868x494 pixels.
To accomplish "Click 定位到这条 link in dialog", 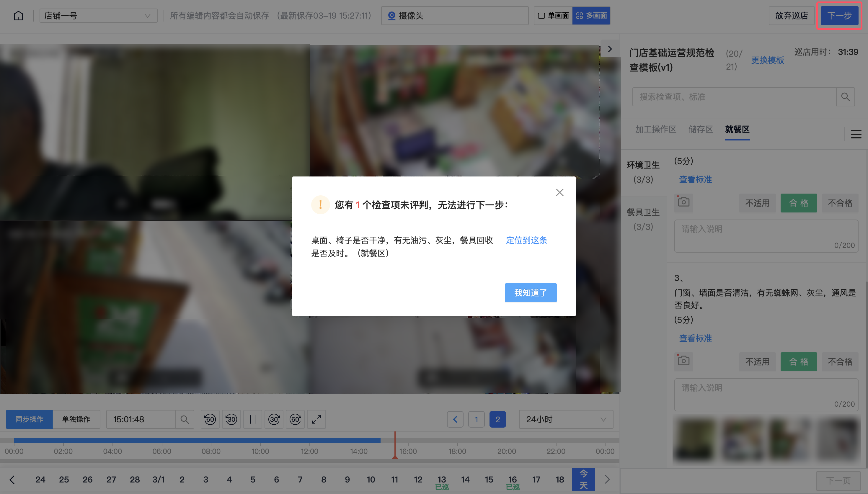I will click(526, 240).
